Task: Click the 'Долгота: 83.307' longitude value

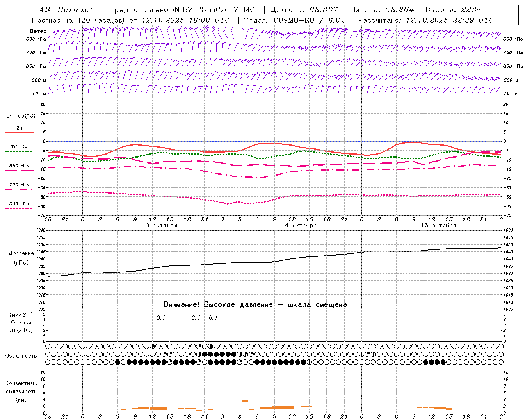Action: coord(304,10)
